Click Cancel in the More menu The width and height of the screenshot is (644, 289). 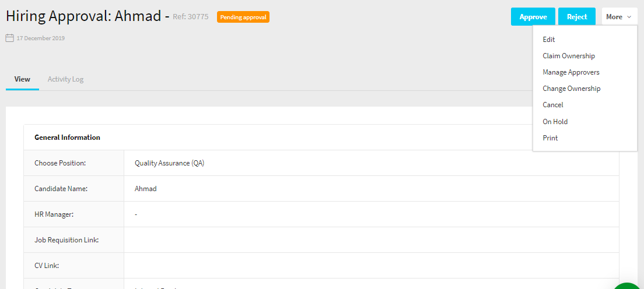click(x=553, y=105)
